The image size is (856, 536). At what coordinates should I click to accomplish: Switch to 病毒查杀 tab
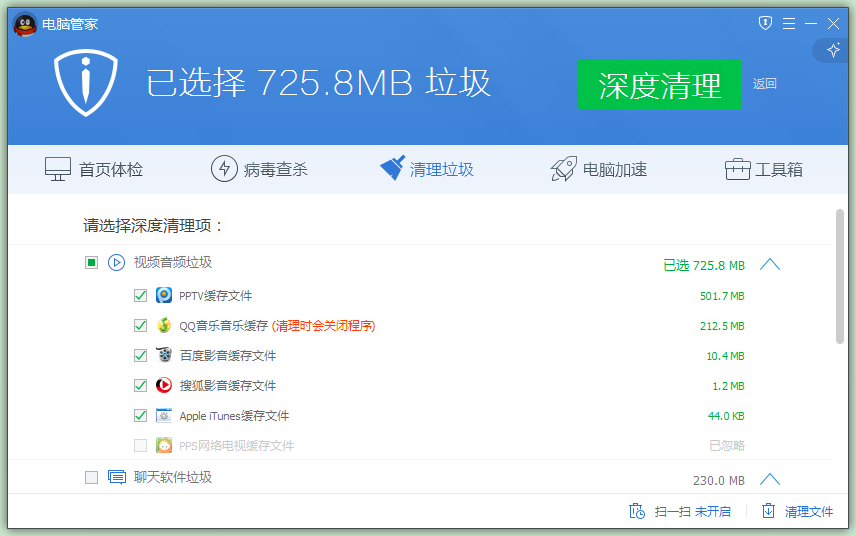point(259,169)
